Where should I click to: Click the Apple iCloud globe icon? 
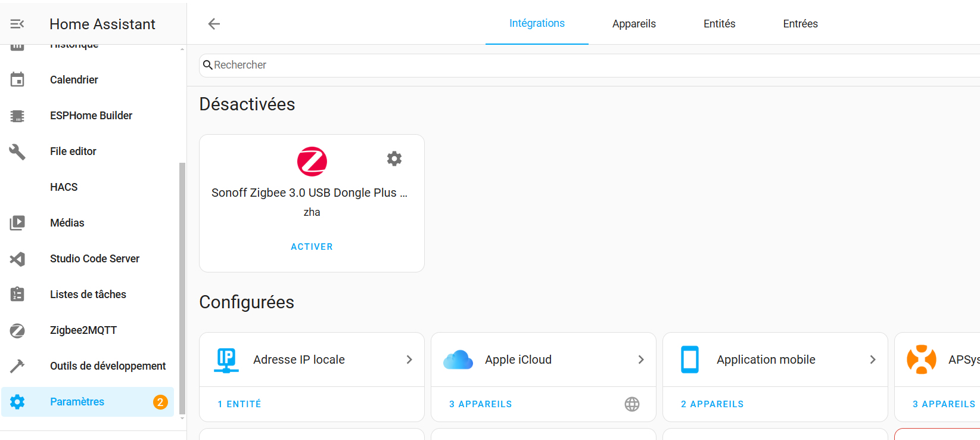tap(631, 404)
